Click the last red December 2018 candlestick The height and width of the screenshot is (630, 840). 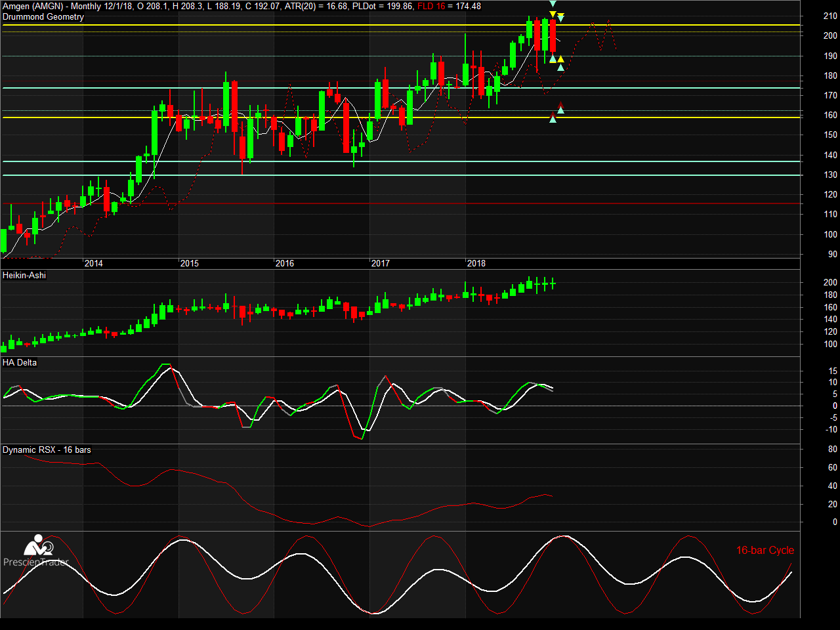point(553,36)
